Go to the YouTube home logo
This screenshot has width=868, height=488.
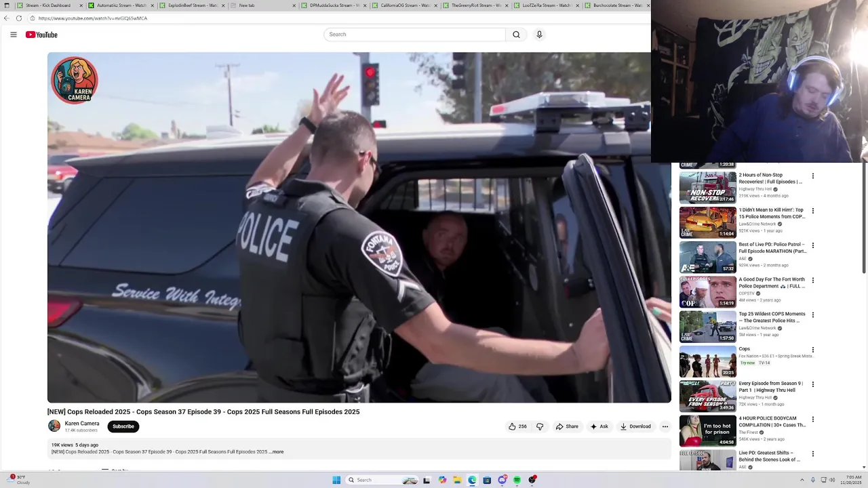(41, 35)
